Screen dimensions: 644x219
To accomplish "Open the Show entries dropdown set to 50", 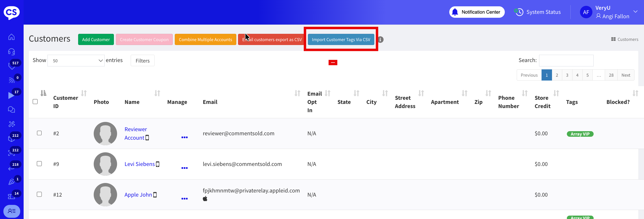I will pyautogui.click(x=76, y=61).
